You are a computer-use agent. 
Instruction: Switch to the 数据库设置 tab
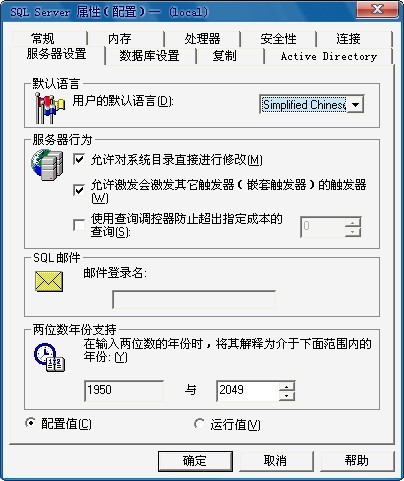coord(150,56)
